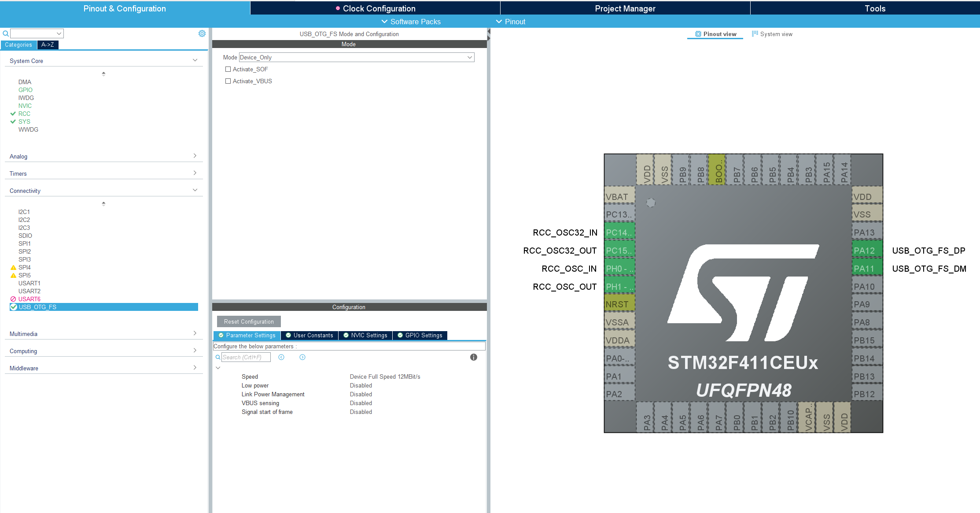Click the VCAP pin on the chip
The width and height of the screenshot is (980, 513).
click(807, 417)
